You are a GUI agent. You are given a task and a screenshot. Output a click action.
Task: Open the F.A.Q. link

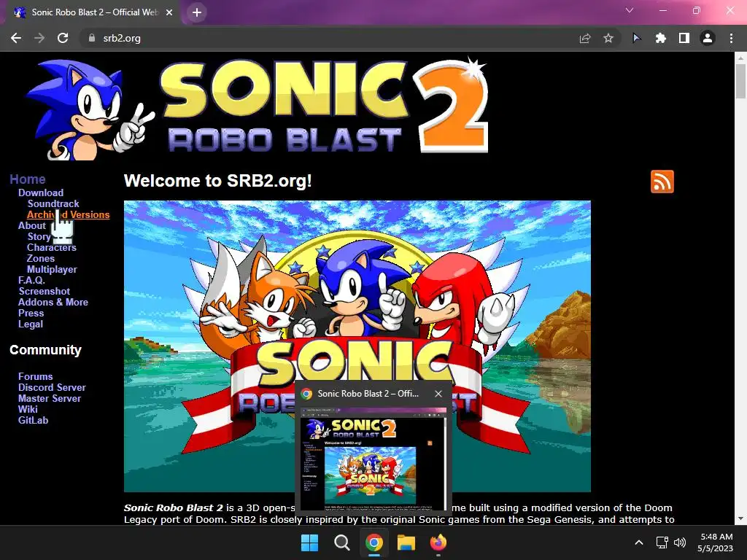tap(31, 281)
